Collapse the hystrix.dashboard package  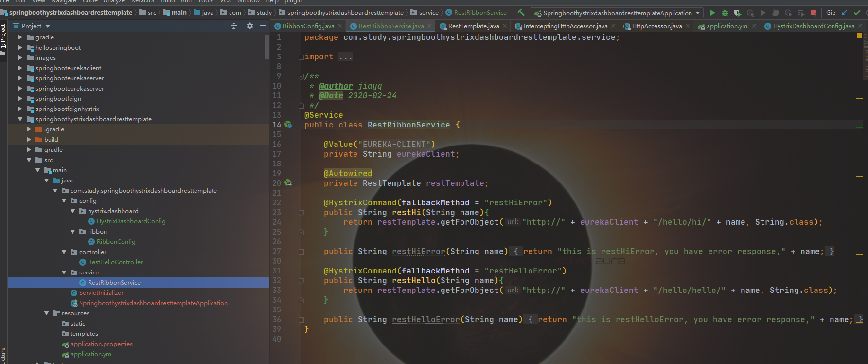tap(72, 211)
